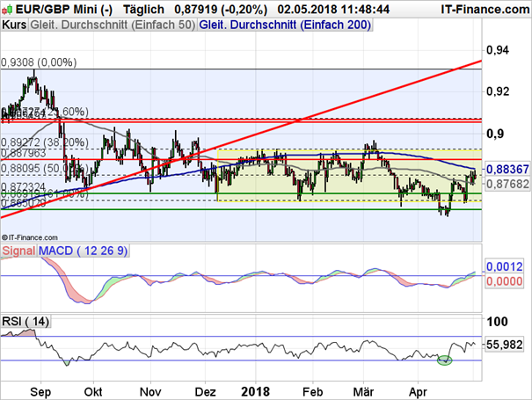The width and height of the screenshot is (532, 400).
Task: Click the 0,887963 level label
Action: (x=24, y=153)
